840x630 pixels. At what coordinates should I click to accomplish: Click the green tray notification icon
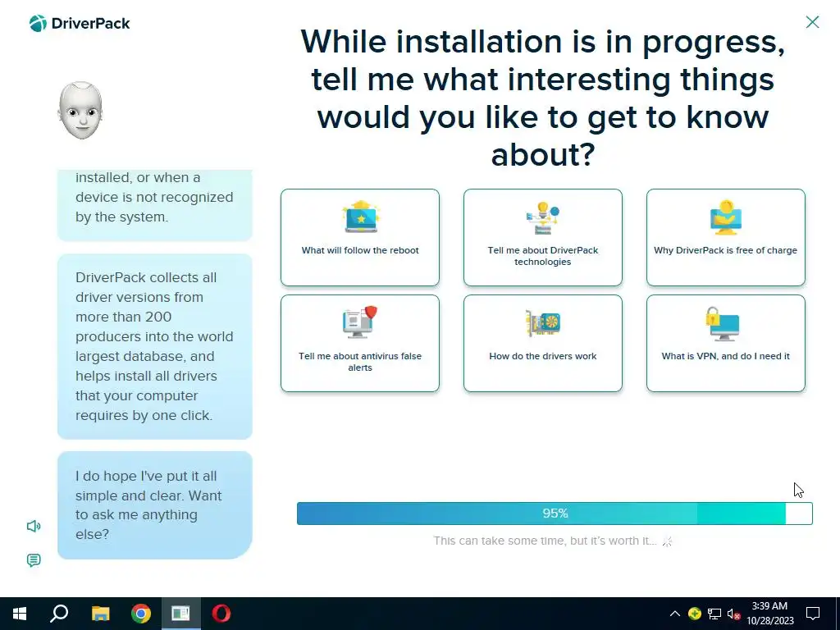[x=694, y=614]
